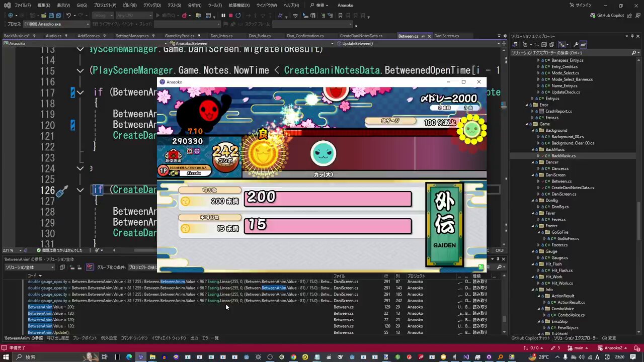This screenshot has height=362, width=644.
Task: Click the Anasoko2 repository in status bar
Action: click(x=612, y=348)
